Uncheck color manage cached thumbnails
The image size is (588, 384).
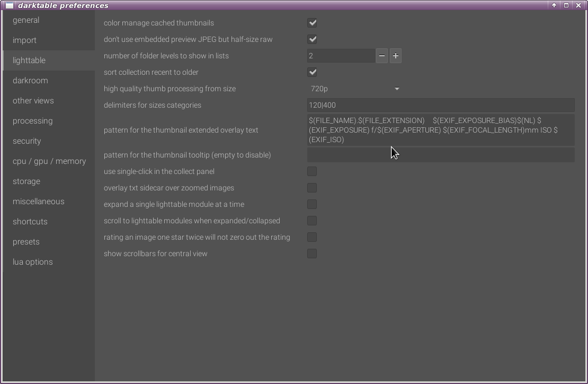[x=312, y=23]
